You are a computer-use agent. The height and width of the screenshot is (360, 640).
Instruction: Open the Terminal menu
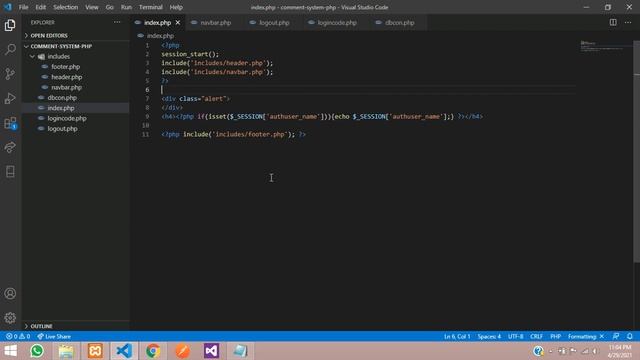pos(151,7)
